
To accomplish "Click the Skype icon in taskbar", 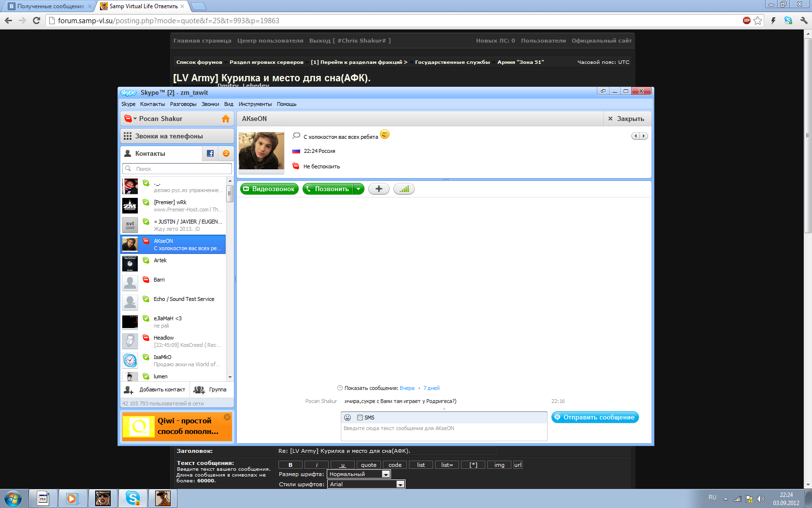I will click(x=132, y=498).
